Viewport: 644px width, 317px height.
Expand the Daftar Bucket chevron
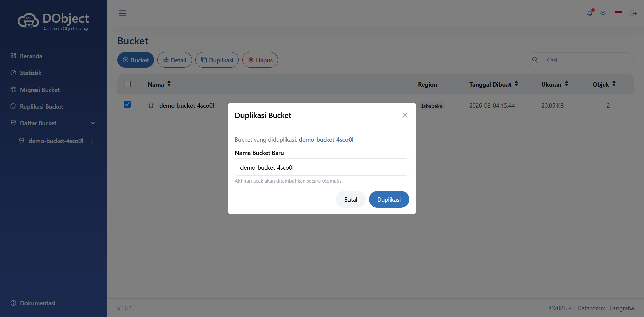(93, 123)
